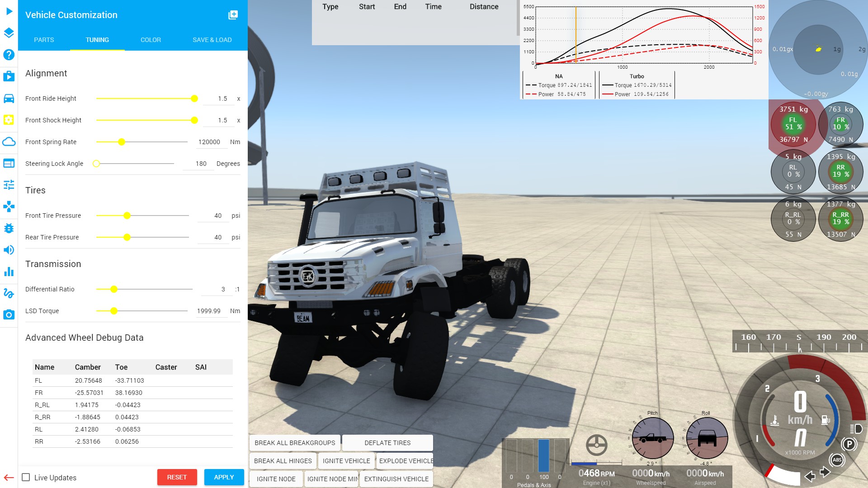This screenshot has height=488, width=868.
Task: Click the Camber column header
Action: click(x=88, y=367)
